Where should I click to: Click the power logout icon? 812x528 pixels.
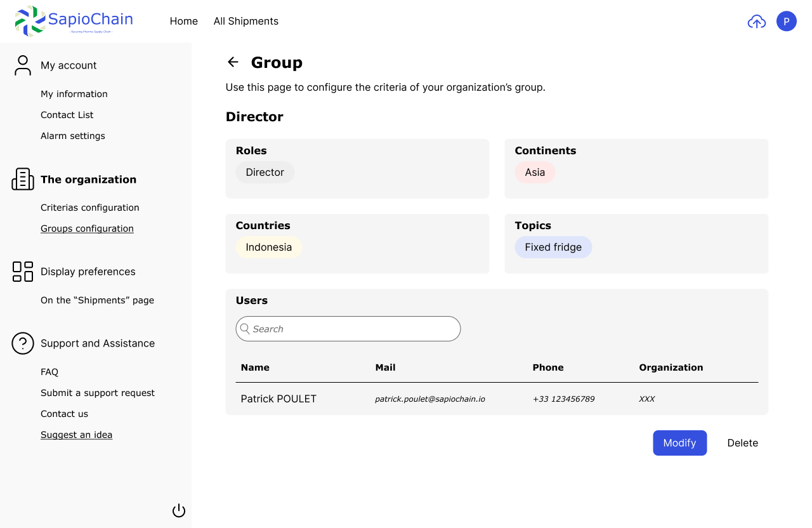click(x=179, y=511)
